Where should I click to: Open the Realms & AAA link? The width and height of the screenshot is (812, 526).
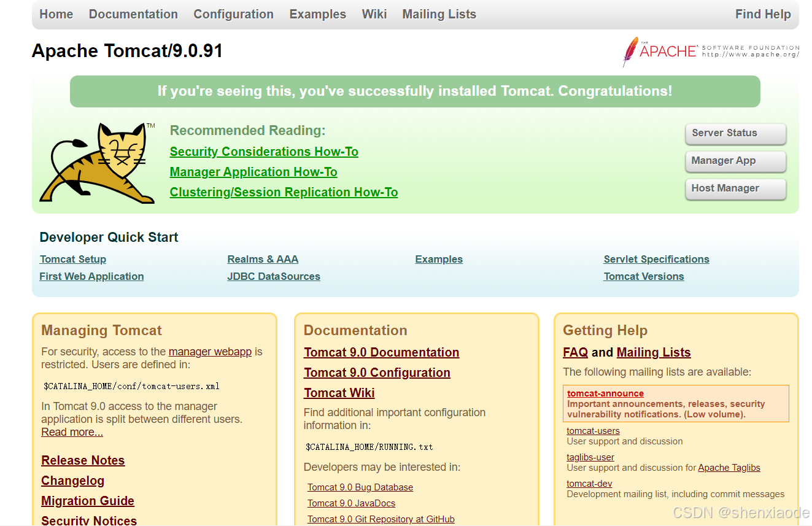[263, 259]
